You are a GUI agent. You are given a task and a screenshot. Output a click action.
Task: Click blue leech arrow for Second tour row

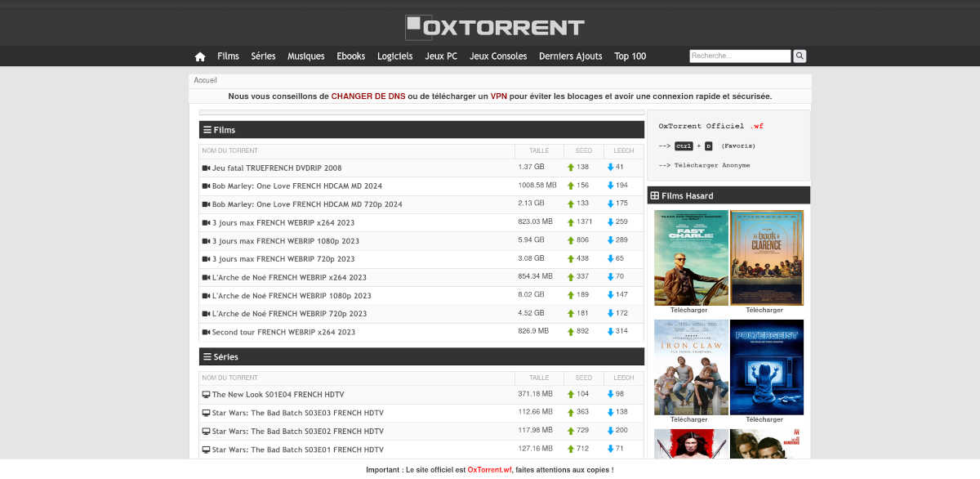(610, 332)
